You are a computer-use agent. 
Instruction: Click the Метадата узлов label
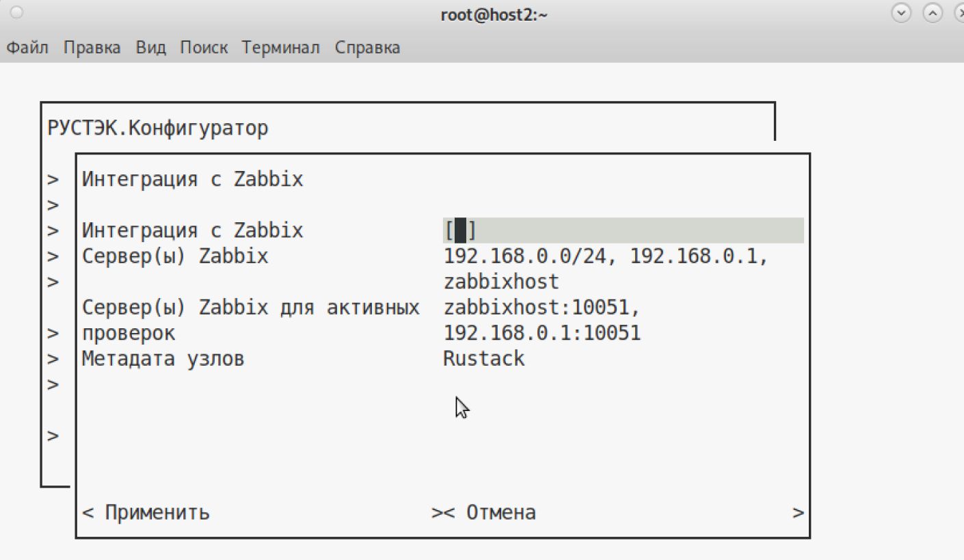163,359
